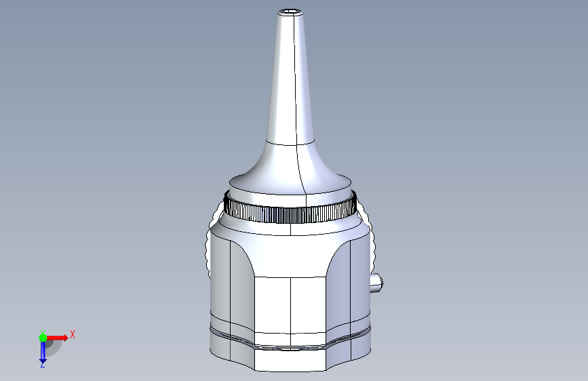The height and width of the screenshot is (381, 588).
Task: Select the bottom base front face
Action: click(x=290, y=360)
